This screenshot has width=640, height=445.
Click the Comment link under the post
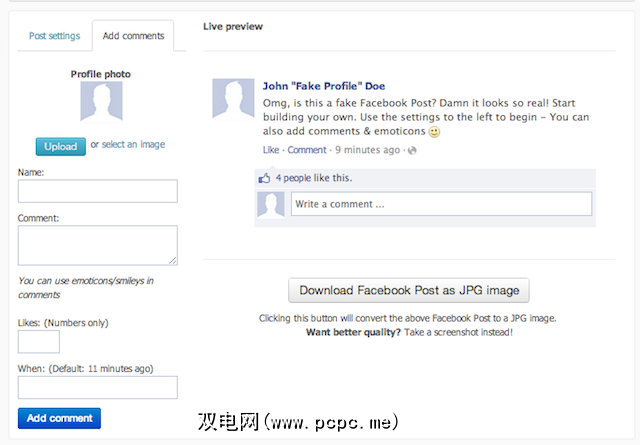(x=307, y=150)
